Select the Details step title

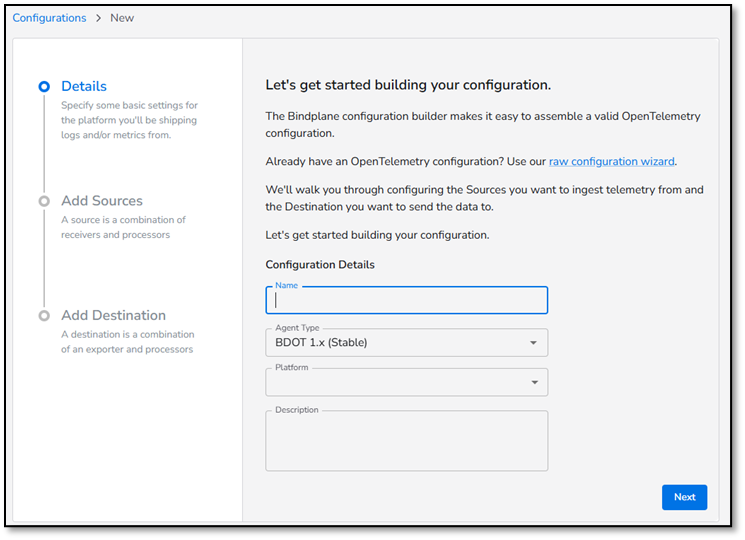click(x=84, y=86)
